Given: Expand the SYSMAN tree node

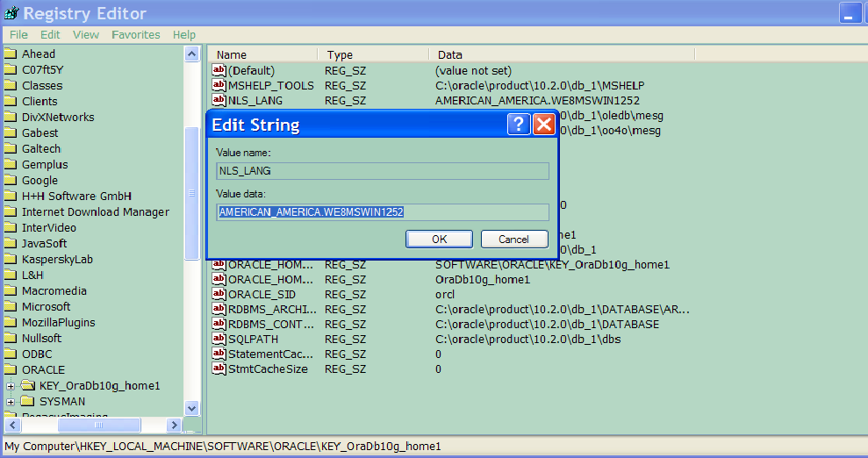Looking at the screenshot, I should tap(11, 402).
